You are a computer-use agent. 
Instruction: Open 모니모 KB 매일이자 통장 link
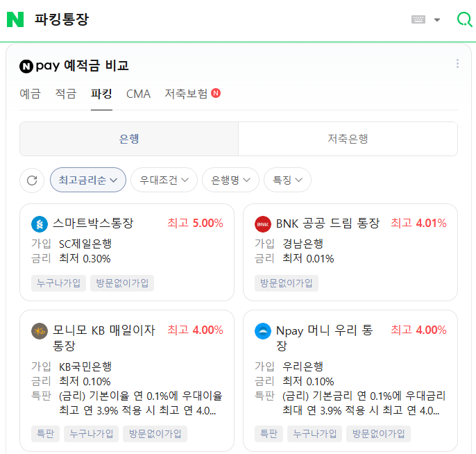coord(104,337)
